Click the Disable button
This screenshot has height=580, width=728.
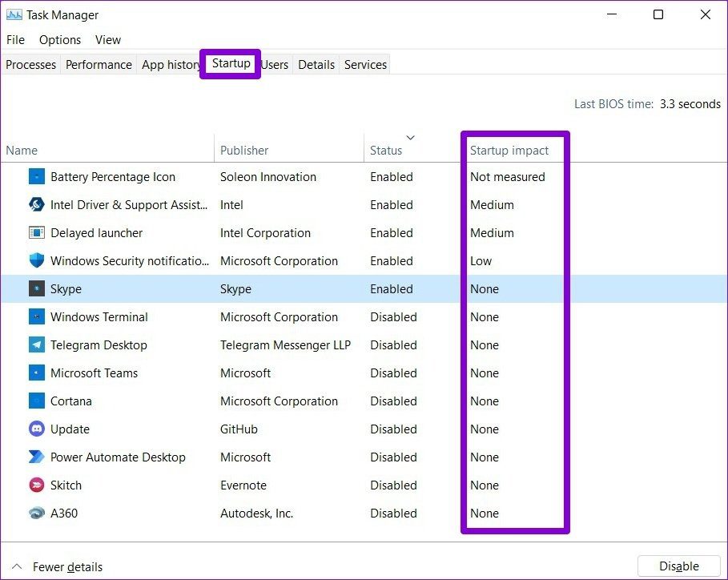point(679,566)
